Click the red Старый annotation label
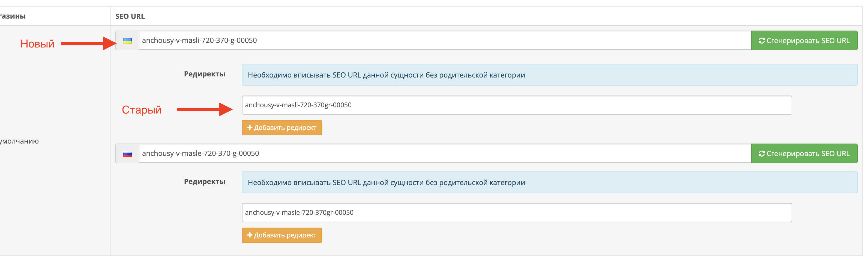 142,110
